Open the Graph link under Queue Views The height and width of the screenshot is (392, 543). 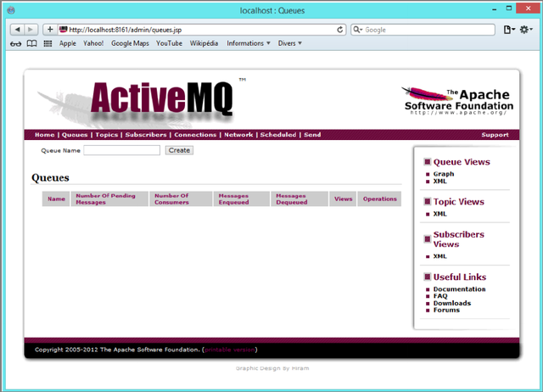[444, 174]
